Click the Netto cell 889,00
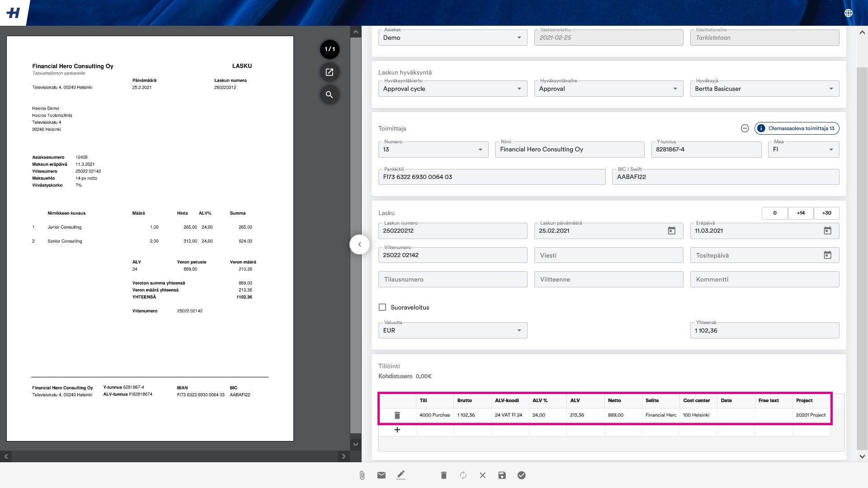 (x=623, y=415)
